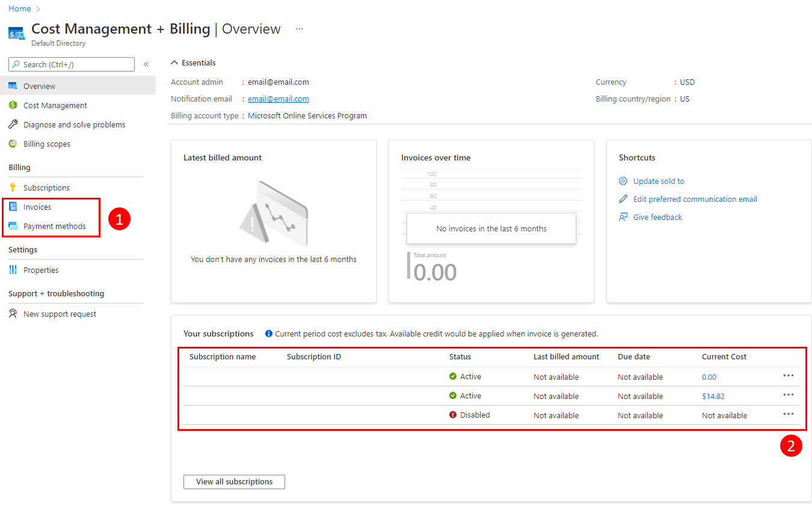Click the Billing scopes icon

(13, 144)
